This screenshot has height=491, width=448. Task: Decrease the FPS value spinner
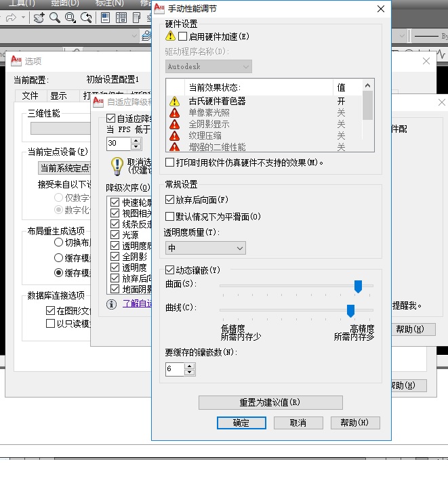click(136, 146)
